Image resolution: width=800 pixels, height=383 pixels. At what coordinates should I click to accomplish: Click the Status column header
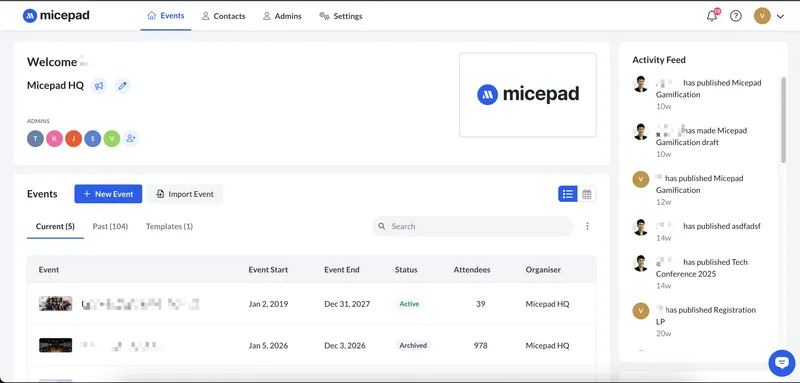coord(406,270)
